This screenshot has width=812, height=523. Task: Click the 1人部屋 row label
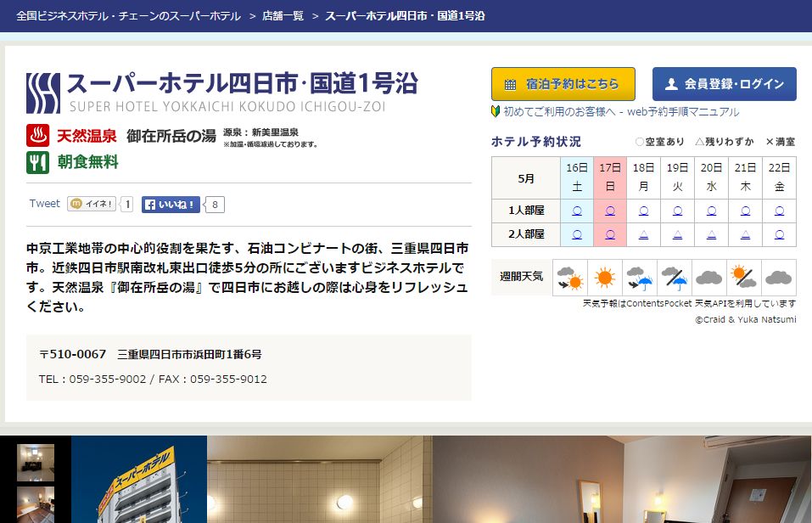pyautogui.click(x=525, y=211)
